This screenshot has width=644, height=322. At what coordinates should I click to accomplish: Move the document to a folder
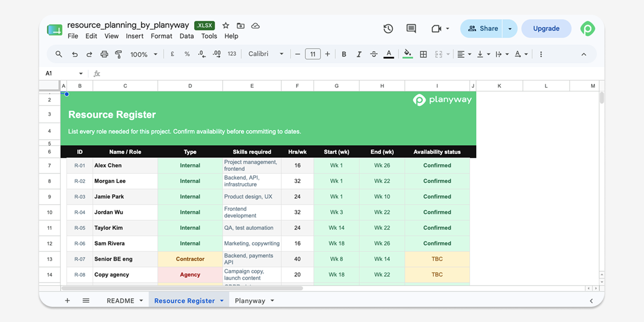point(241,25)
